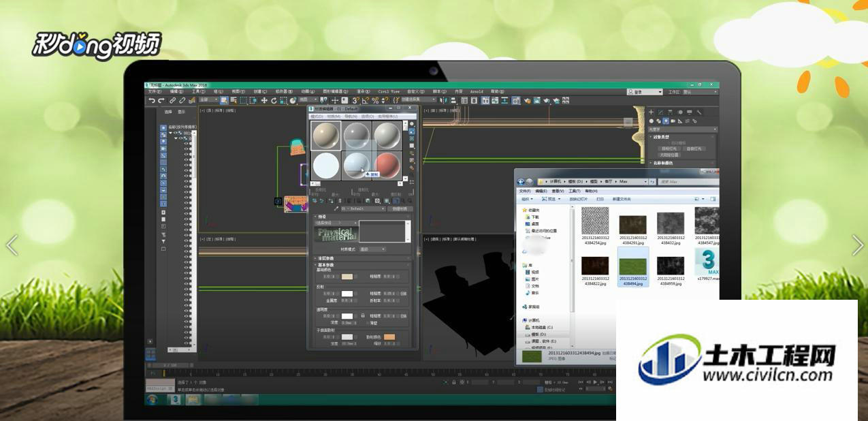Open the Create tab in command panel

point(651,112)
